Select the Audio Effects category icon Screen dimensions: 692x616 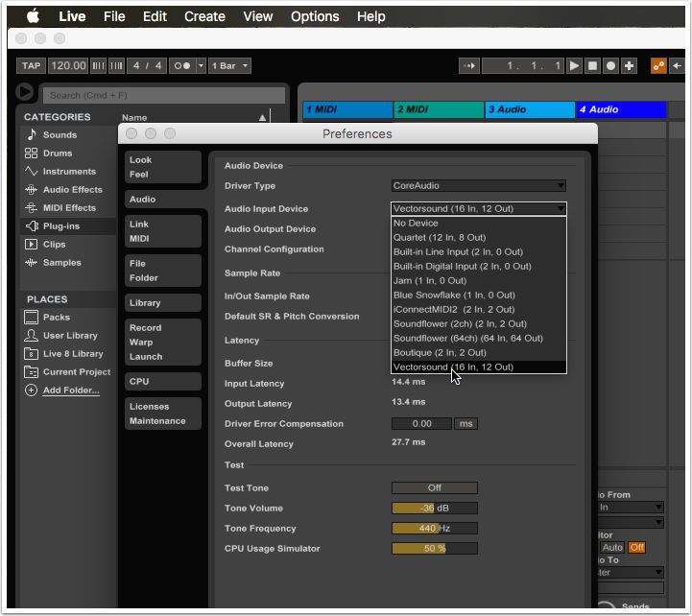[31, 189]
